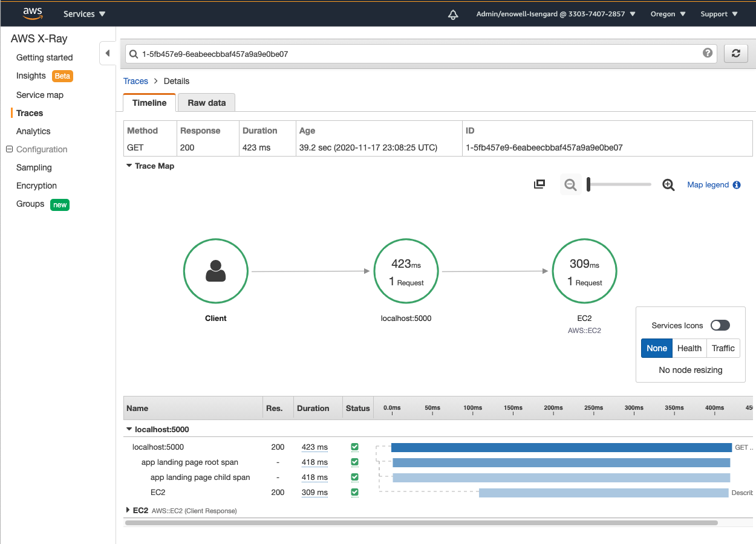Select the localhost:5000 node circle

pyautogui.click(x=406, y=271)
